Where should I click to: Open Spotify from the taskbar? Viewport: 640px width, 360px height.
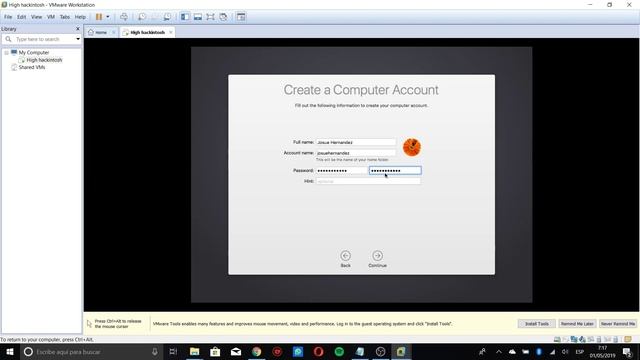(x=339, y=352)
